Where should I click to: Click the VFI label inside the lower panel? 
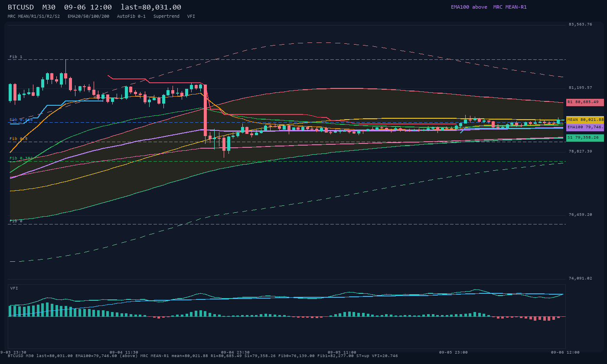pos(14,288)
